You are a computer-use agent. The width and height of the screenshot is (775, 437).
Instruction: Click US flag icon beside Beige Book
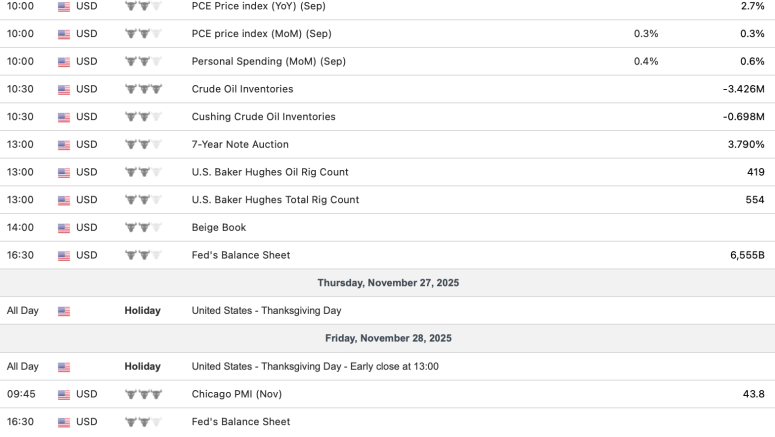[64, 228]
